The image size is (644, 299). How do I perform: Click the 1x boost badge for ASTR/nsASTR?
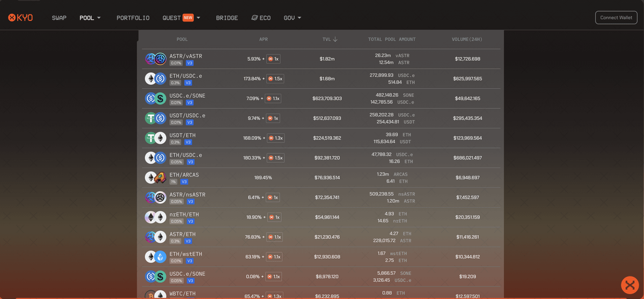[273, 198]
